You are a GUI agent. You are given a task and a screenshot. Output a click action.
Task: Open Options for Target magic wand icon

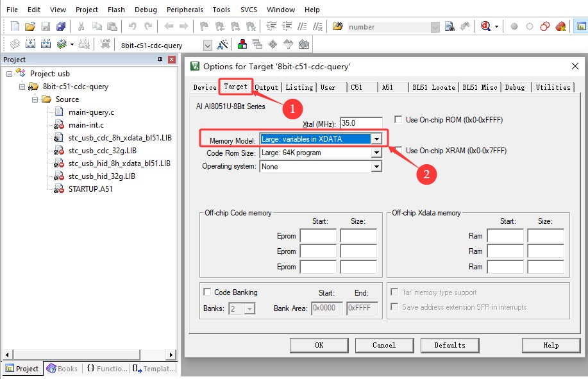[x=223, y=45]
